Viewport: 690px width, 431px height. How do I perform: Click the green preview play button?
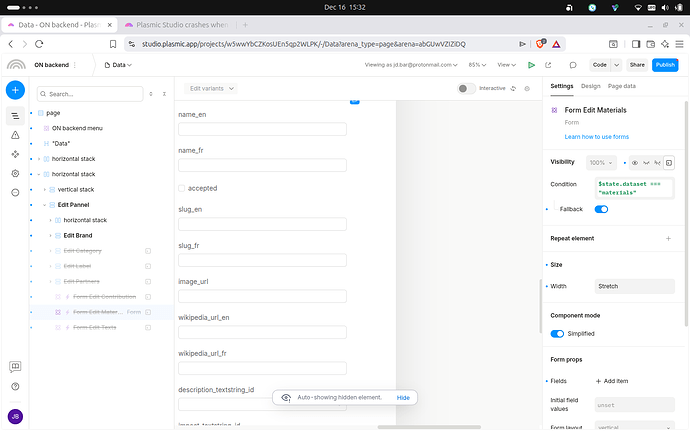click(x=531, y=65)
